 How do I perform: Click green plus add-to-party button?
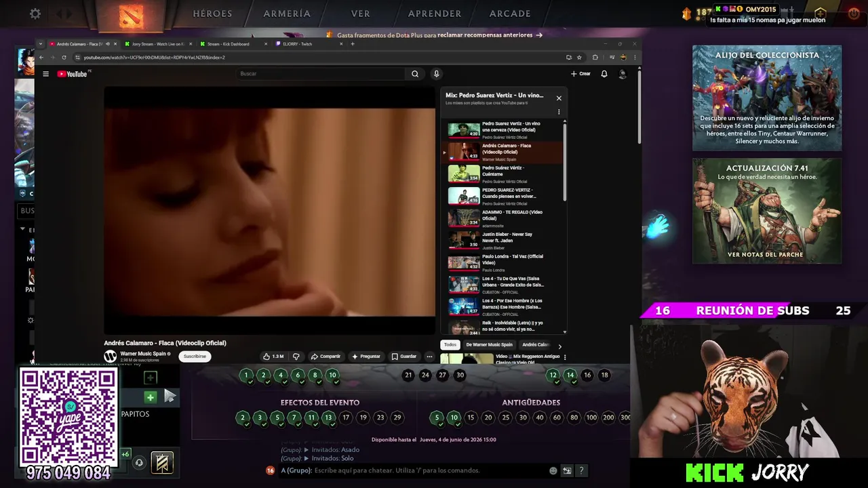[x=151, y=396]
